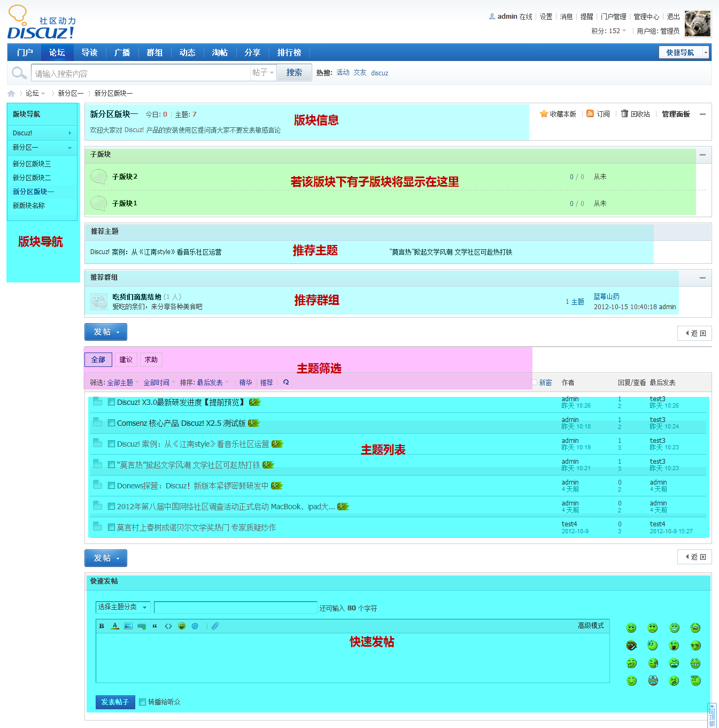Click the first smiley in emoticon panel

(631, 628)
